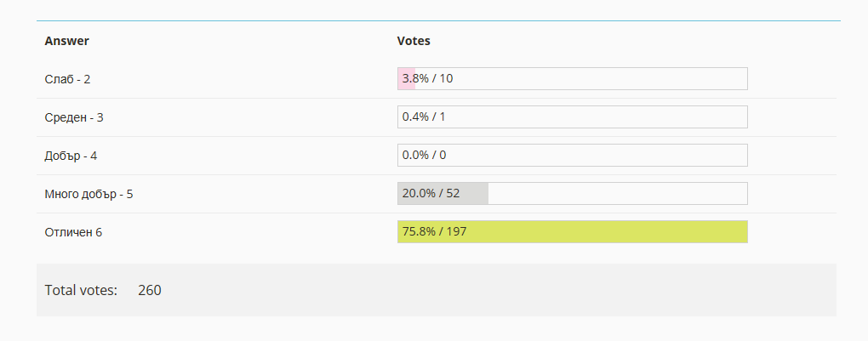Click the Votes column header
Screen dimensions: 868x341
point(414,41)
